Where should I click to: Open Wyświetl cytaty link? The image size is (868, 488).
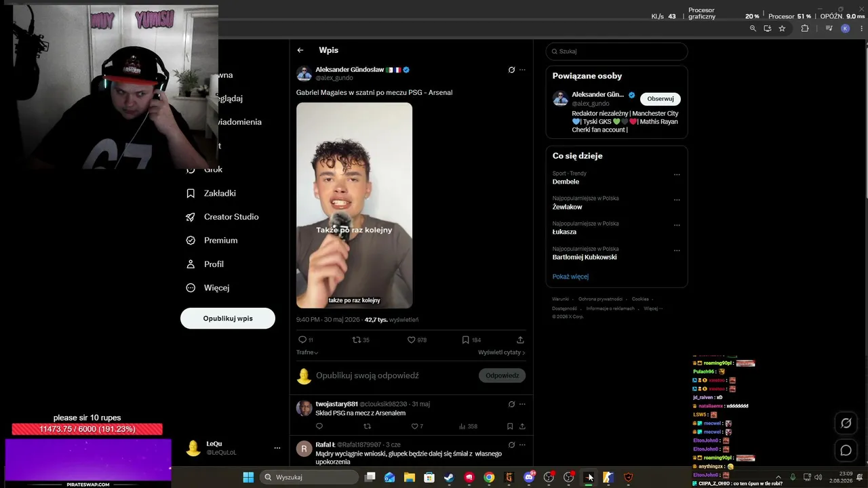pos(502,352)
